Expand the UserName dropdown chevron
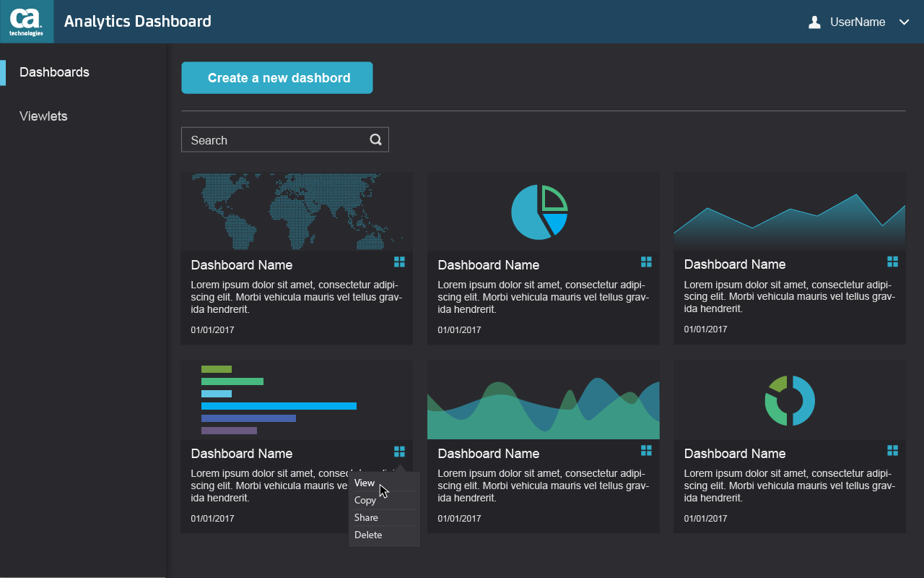Image resolution: width=924 pixels, height=578 pixels. point(904,22)
